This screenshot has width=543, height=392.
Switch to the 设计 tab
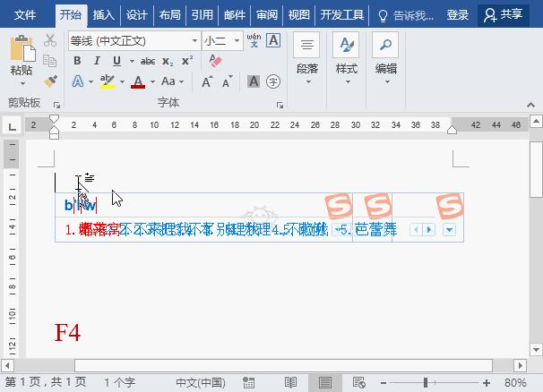pyautogui.click(x=136, y=15)
